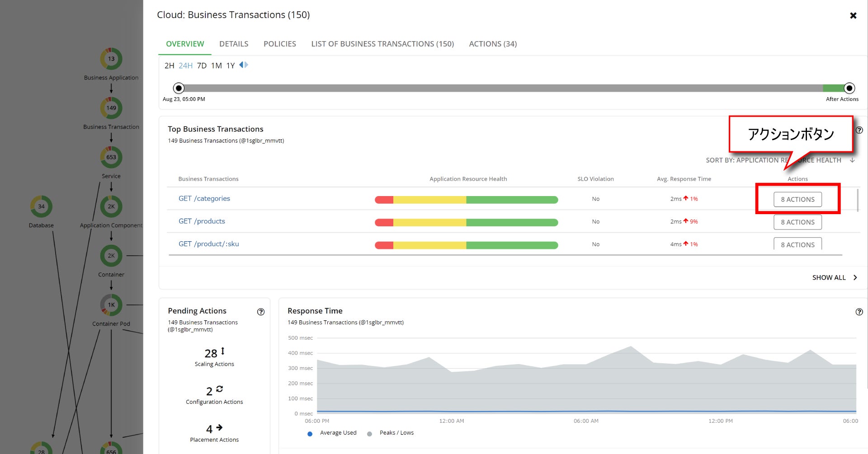Viewport: 868px width, 454px height.
Task: Open help icon for Response Time chart
Action: 859,312
